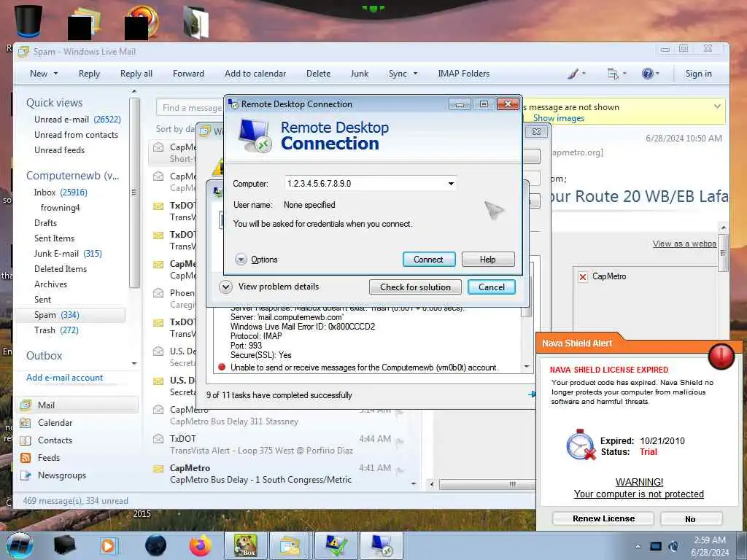Select Unread from contacts quick view
The height and width of the screenshot is (560, 747).
(76, 135)
